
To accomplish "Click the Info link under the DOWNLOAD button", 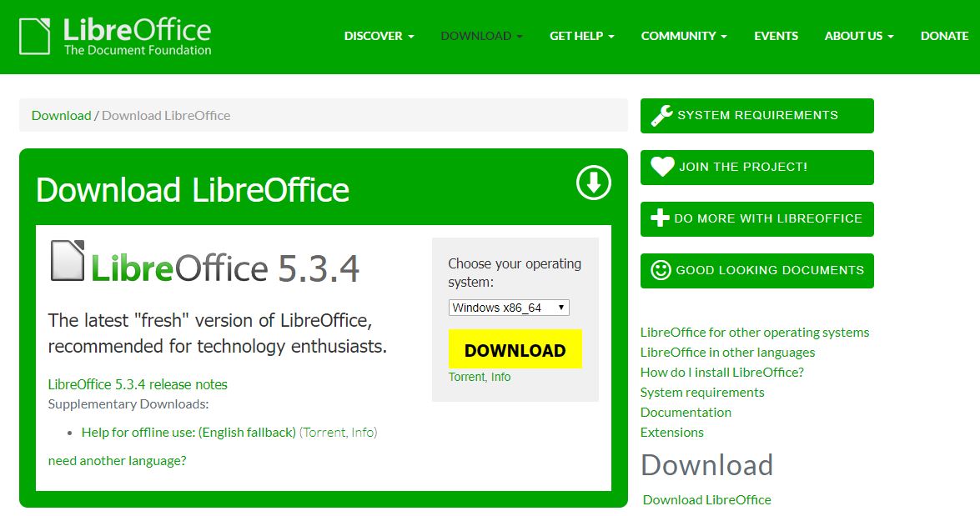I will [500, 378].
